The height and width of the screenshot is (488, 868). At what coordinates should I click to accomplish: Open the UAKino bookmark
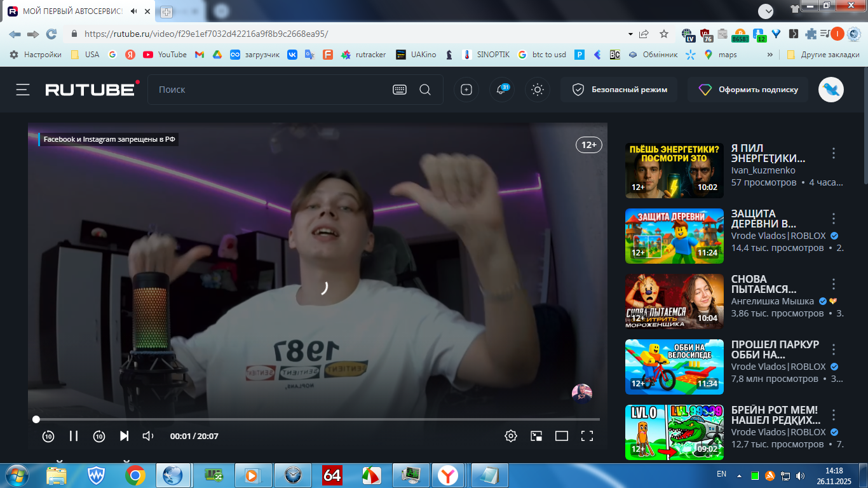416,55
